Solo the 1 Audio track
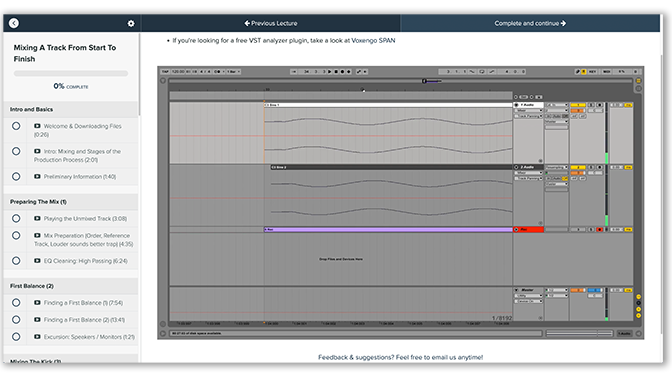This screenshot has height=378, width=672. 591,105
